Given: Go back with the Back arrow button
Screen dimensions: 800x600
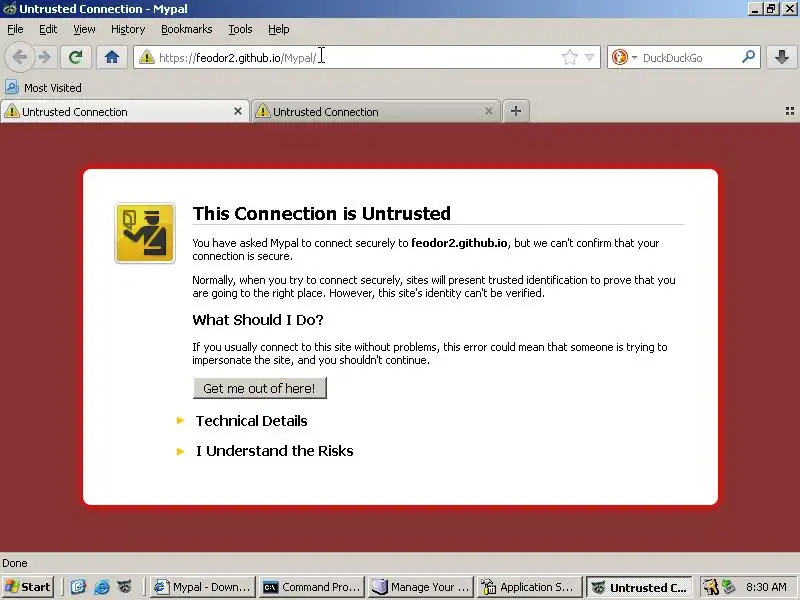Looking at the screenshot, I should pos(19,57).
